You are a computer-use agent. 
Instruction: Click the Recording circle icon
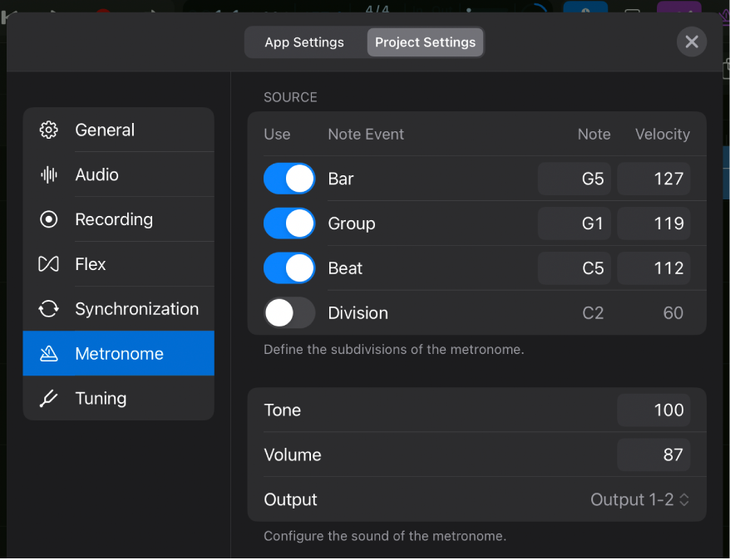pyautogui.click(x=48, y=219)
